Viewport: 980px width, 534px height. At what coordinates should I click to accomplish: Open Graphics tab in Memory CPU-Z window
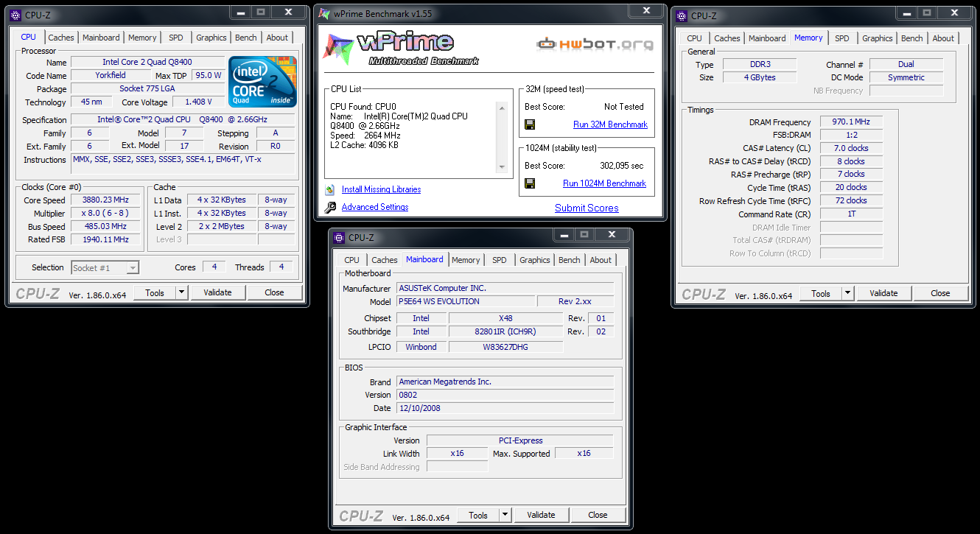pyautogui.click(x=878, y=38)
